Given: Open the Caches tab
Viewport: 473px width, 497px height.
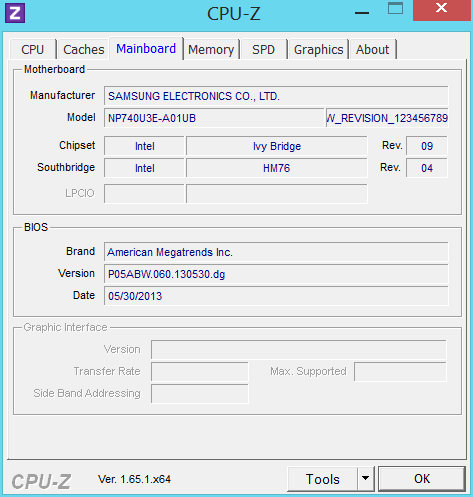Looking at the screenshot, I should (x=84, y=50).
